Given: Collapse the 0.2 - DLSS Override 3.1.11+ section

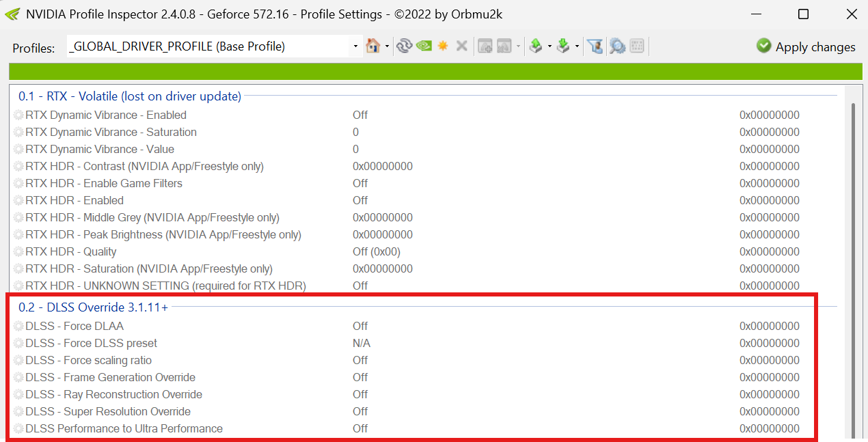Looking at the screenshot, I should pos(93,307).
